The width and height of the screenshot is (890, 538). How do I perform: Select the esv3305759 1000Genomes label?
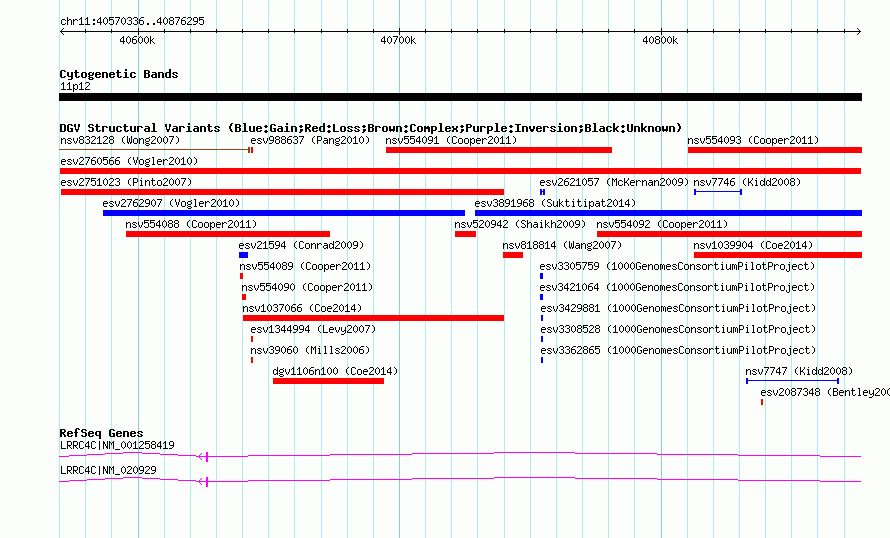pos(677,266)
